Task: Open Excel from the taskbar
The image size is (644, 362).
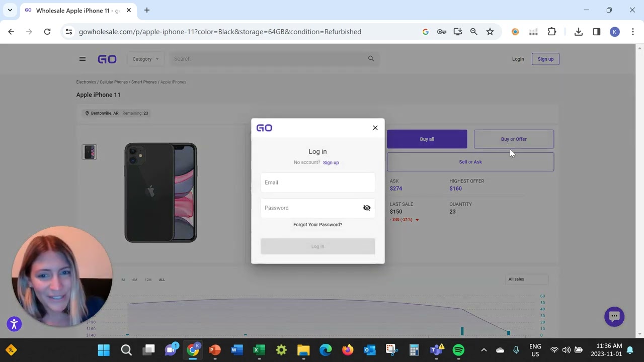Action: tap(259, 350)
